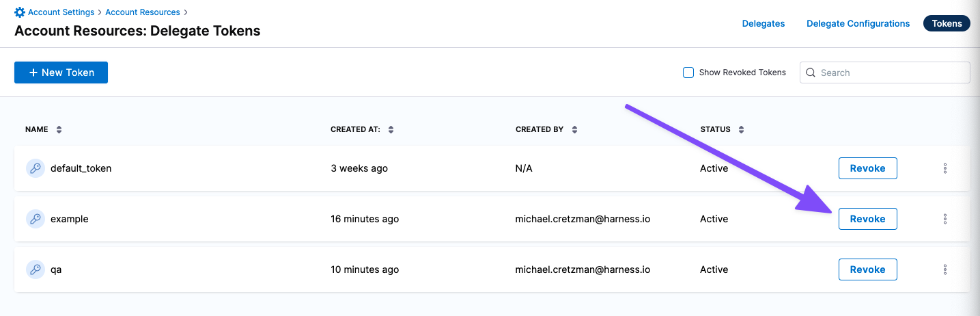Open the three-dot menu for default_token

945,168
